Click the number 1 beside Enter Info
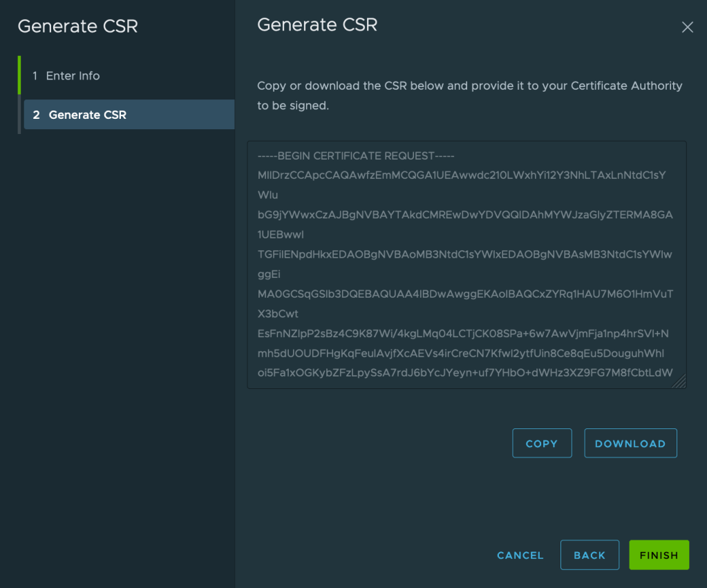This screenshot has width=707, height=588. click(x=35, y=76)
